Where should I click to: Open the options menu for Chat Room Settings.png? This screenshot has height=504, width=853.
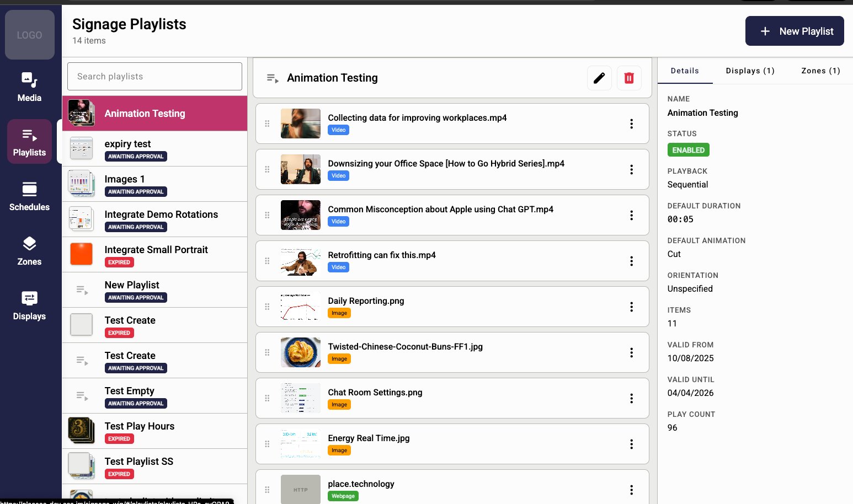[x=631, y=398]
